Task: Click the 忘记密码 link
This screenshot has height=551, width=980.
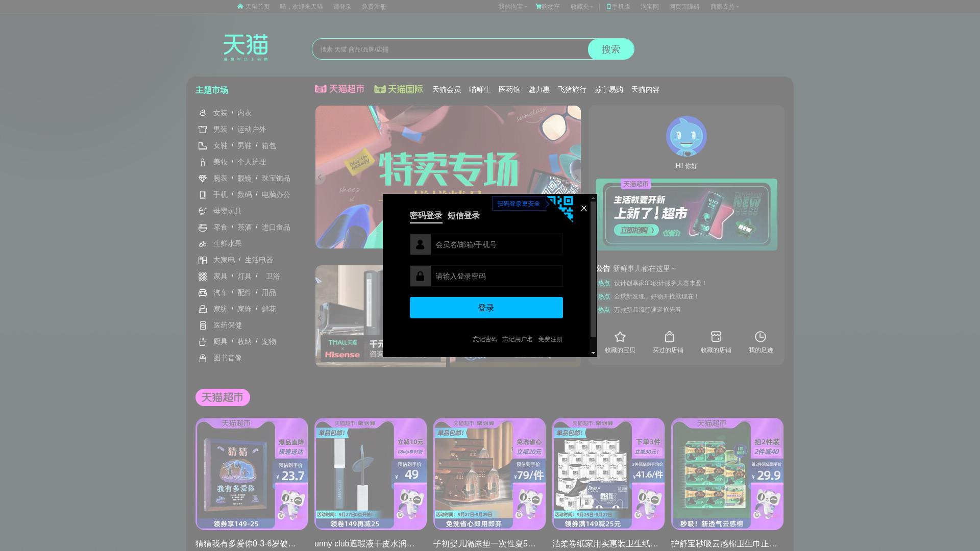Action: point(485,339)
